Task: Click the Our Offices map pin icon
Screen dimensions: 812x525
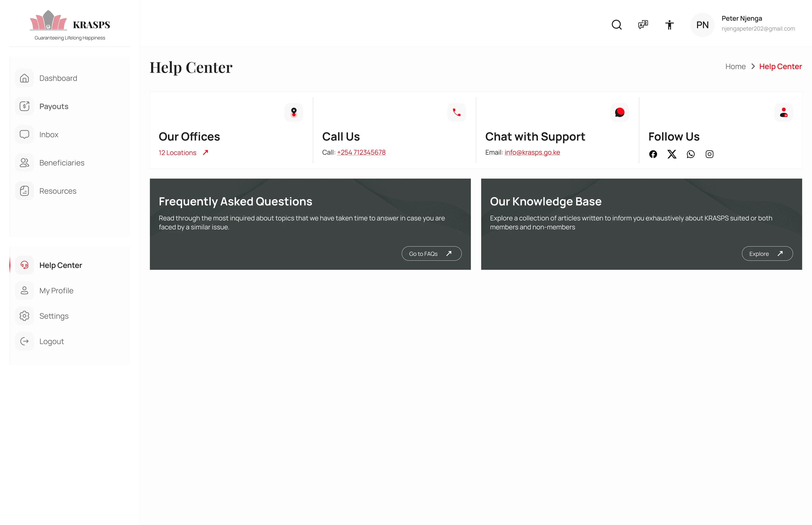Action: point(293,112)
